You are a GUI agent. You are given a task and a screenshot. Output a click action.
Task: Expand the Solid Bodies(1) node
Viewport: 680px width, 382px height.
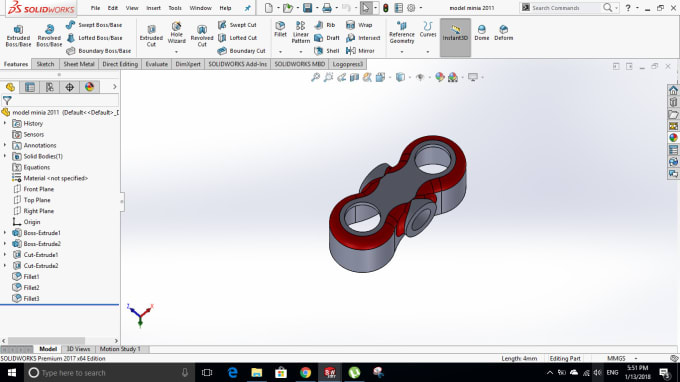pyautogui.click(x=5, y=156)
